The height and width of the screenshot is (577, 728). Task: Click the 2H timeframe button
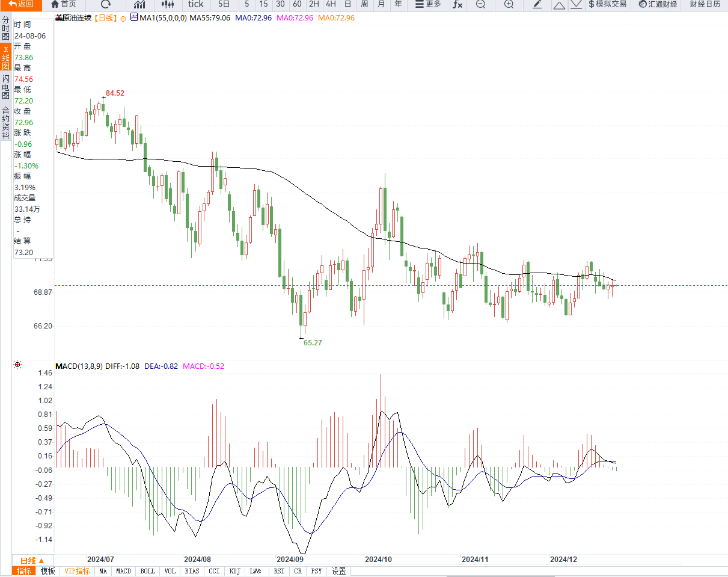[314, 4]
